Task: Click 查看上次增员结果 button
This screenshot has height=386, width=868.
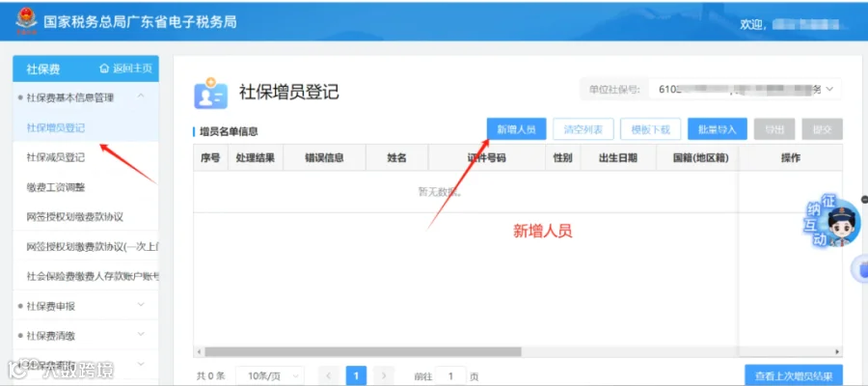Action: pos(794,376)
